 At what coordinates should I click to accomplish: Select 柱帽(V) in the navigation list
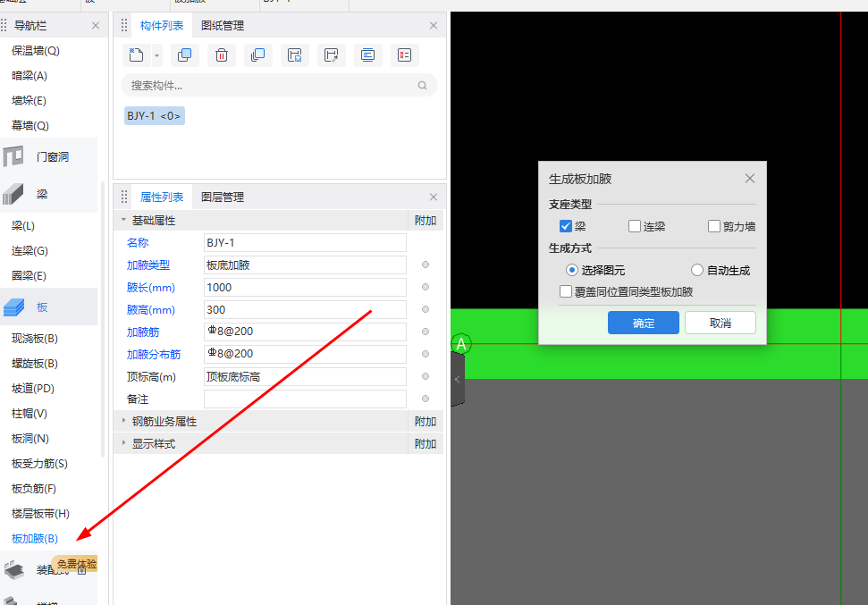pos(29,414)
